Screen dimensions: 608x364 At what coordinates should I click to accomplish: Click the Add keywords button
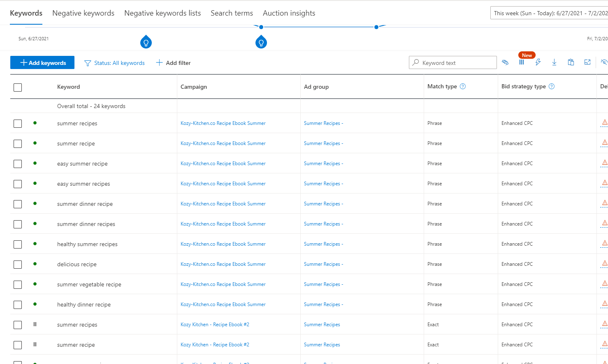(42, 62)
